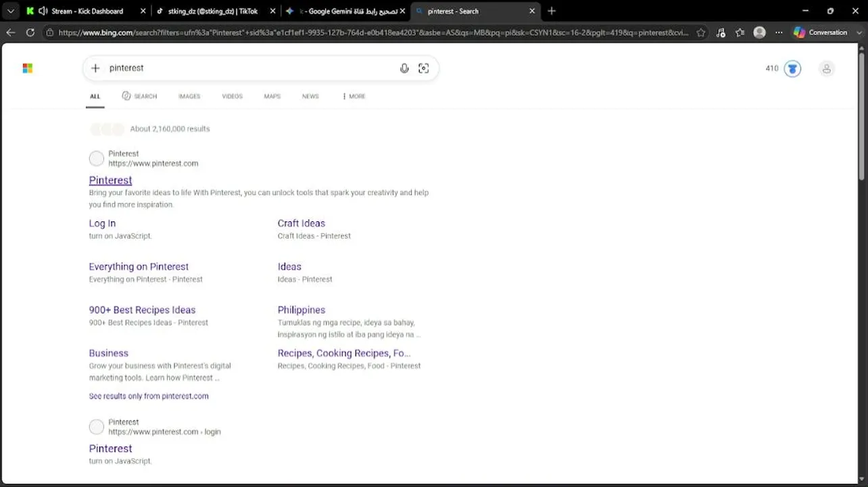Select the ALL results tab
Image resolution: width=868 pixels, height=487 pixels.
point(95,97)
